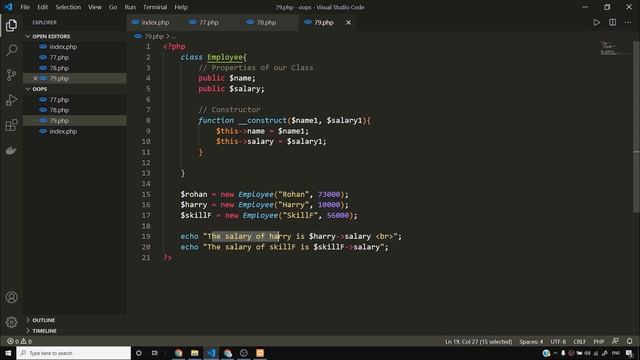Open Source Control view
This screenshot has width=640, height=360.
click(x=11, y=75)
